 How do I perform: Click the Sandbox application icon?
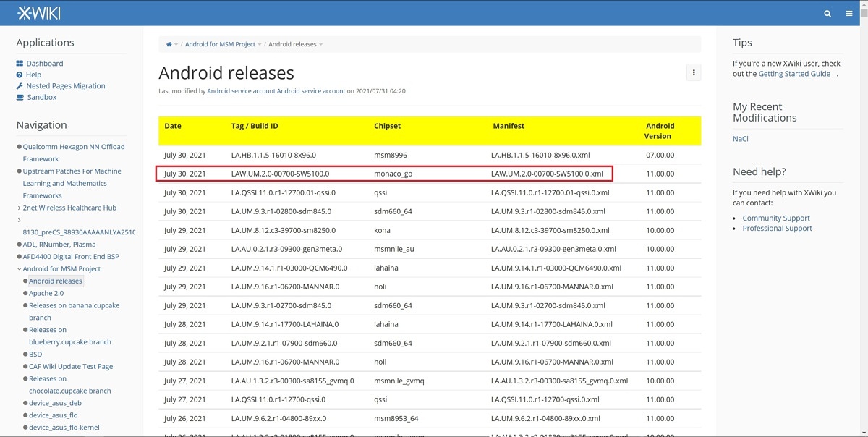20,97
